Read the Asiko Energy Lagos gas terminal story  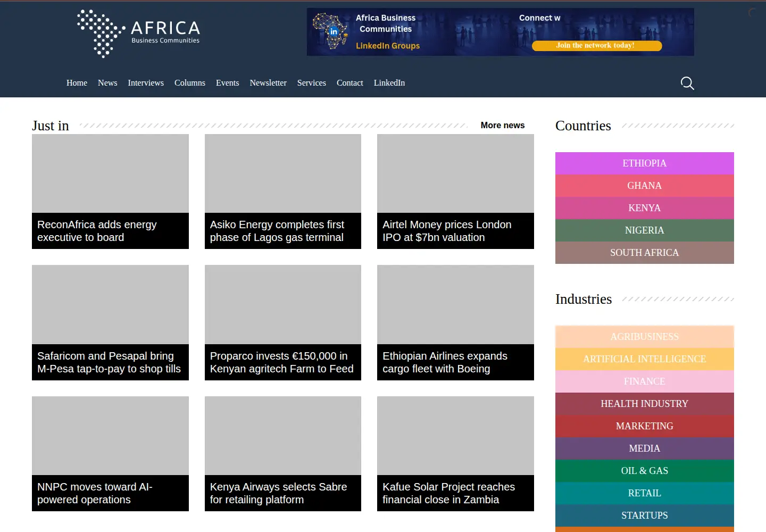click(x=283, y=231)
